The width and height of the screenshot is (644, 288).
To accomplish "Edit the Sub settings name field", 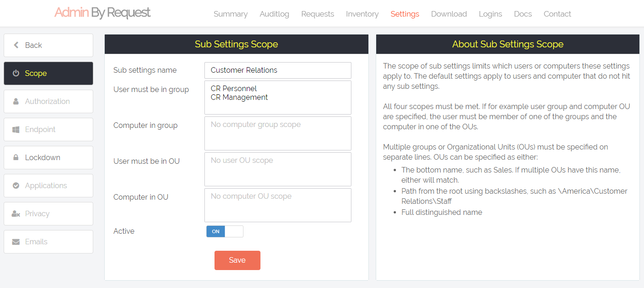I will tap(277, 70).
